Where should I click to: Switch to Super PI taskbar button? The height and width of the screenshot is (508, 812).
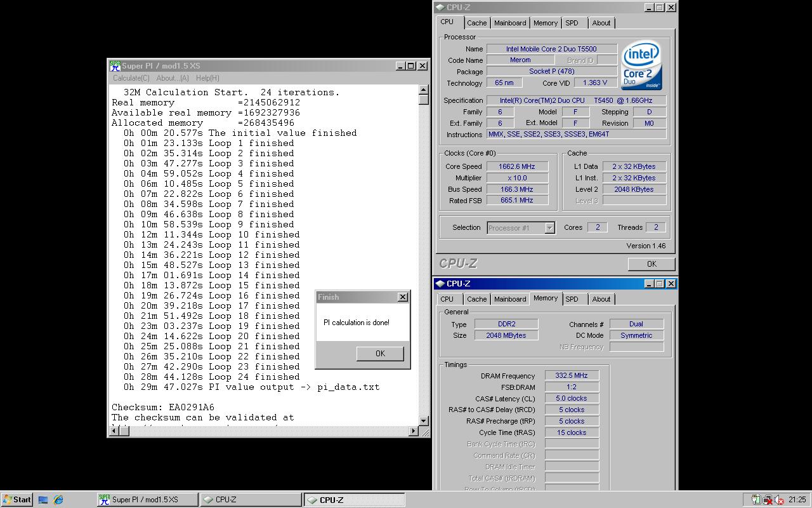(x=147, y=500)
